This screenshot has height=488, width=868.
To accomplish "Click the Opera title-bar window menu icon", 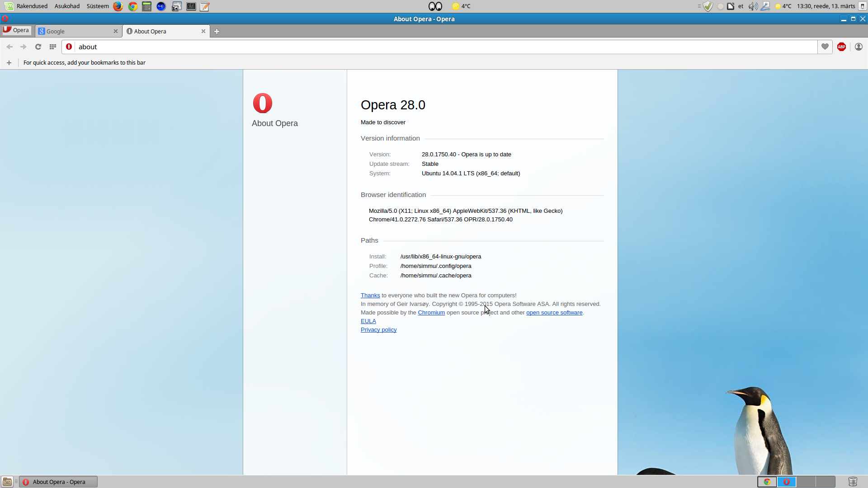I will pos(5,19).
